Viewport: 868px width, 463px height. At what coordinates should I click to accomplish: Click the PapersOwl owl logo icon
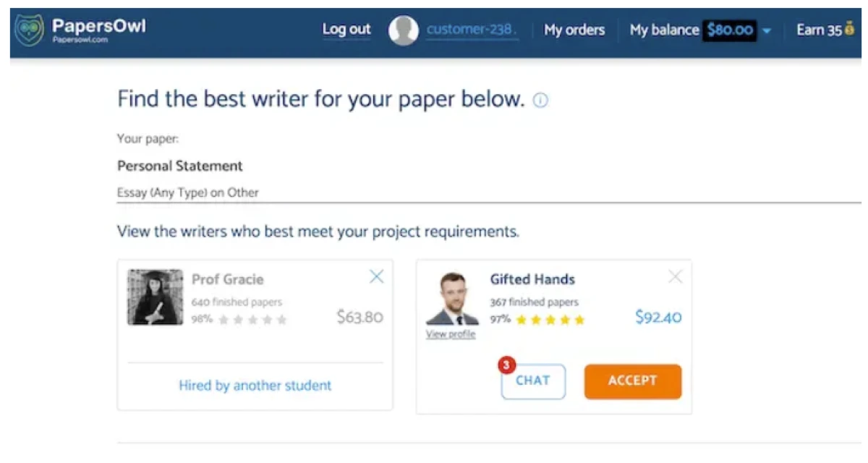click(x=29, y=30)
